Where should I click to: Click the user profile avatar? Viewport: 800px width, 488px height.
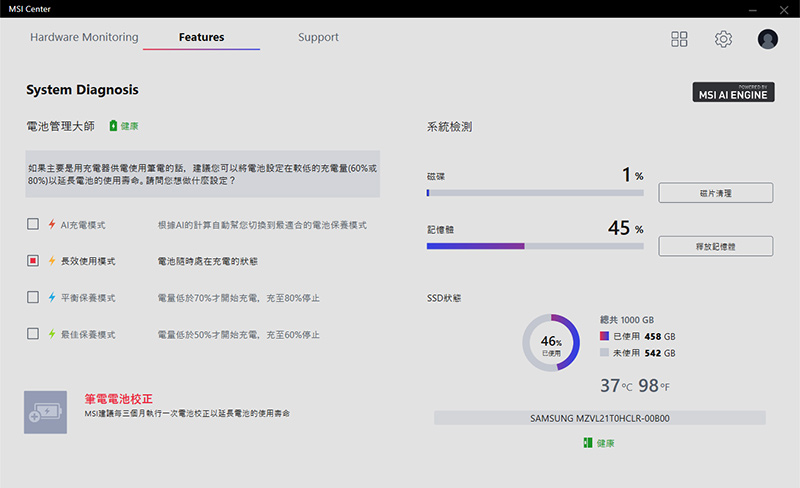768,39
